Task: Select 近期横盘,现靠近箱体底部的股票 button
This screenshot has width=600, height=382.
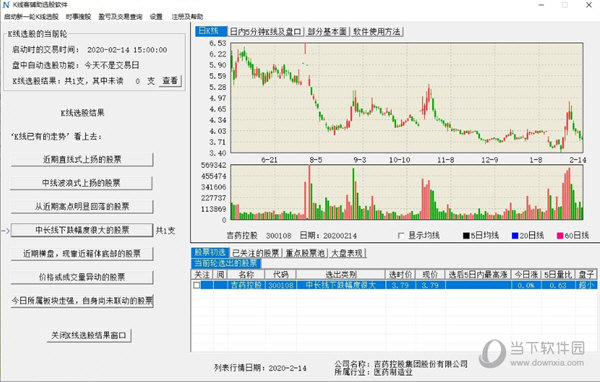Action: coord(82,254)
